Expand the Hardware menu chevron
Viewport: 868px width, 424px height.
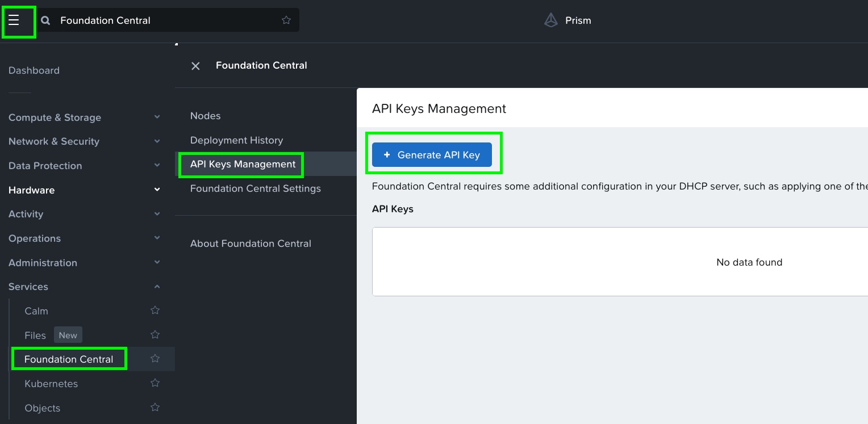(x=157, y=190)
